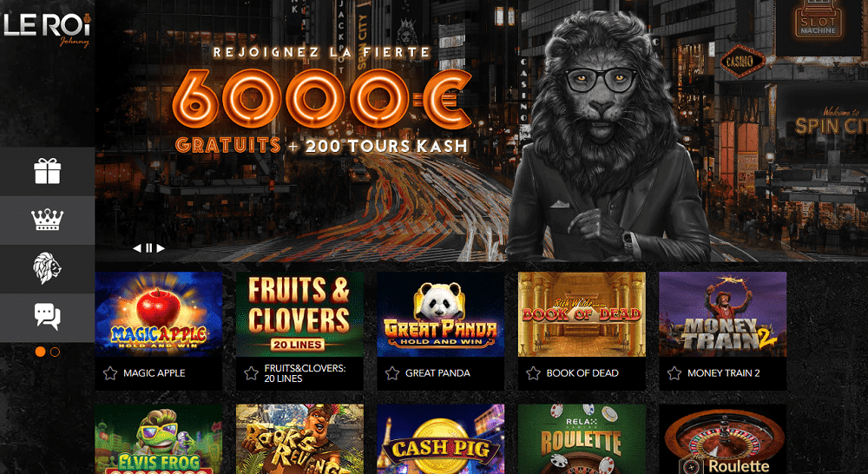868x474 pixels.
Task: Favorite Magic Apple with its star icon
Action: click(110, 373)
